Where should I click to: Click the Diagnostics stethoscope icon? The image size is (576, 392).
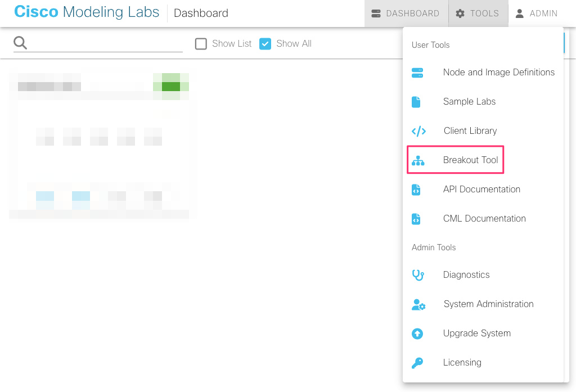[418, 275]
